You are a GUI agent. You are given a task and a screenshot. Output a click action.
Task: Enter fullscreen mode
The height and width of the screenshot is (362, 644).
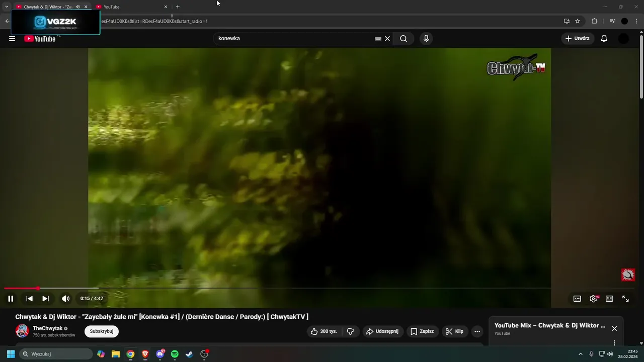point(625,299)
